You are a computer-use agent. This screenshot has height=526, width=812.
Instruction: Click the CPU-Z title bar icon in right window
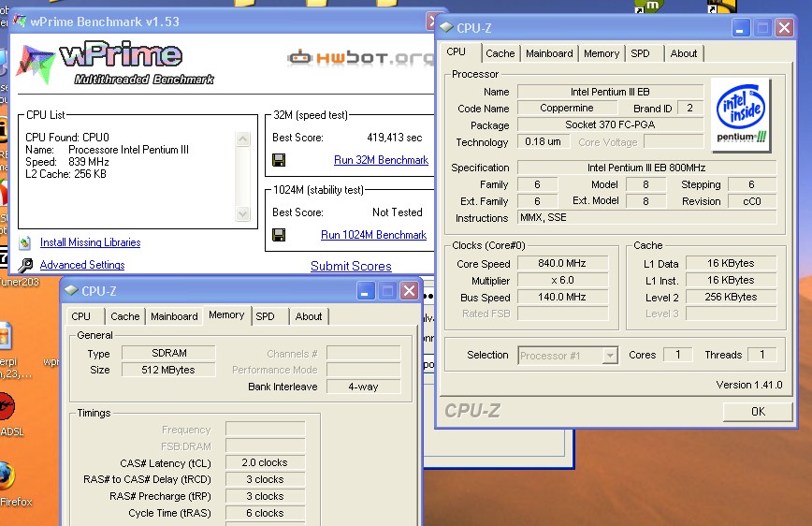(446, 27)
